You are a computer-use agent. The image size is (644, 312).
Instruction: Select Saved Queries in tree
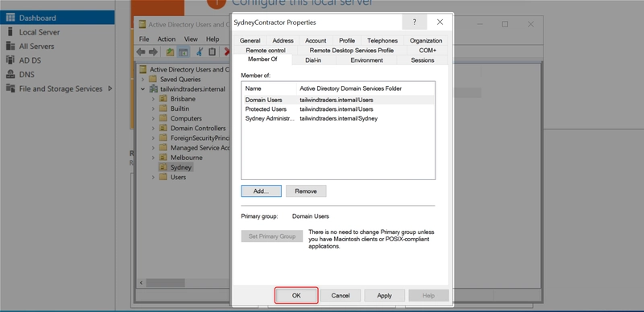point(180,80)
